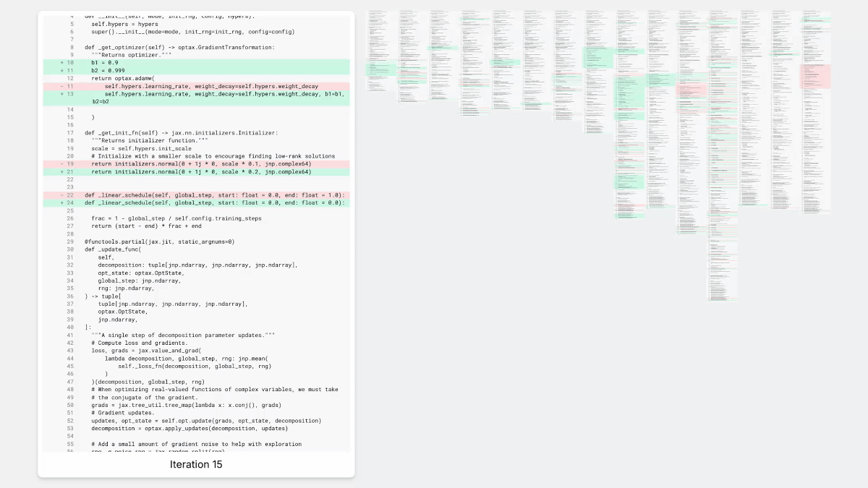Click the 'Returns initializer function.' docstring
This screenshot has width=868, height=488.
[149, 141]
